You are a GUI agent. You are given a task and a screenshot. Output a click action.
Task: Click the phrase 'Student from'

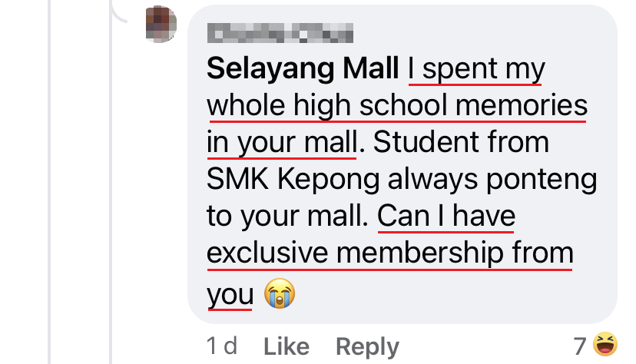point(461,142)
